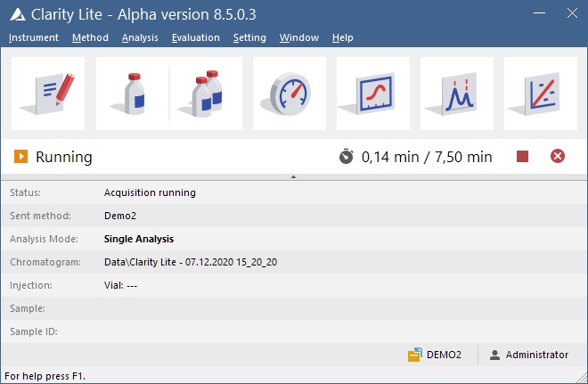
Task: Open the Method Setup notepad icon
Action: 48,94
